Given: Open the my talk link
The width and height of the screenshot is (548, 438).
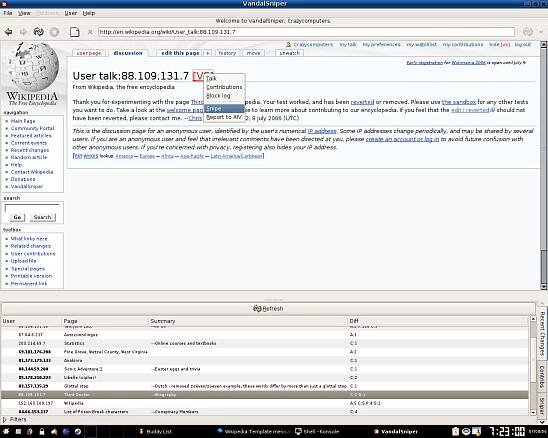Looking at the screenshot, I should point(348,45).
